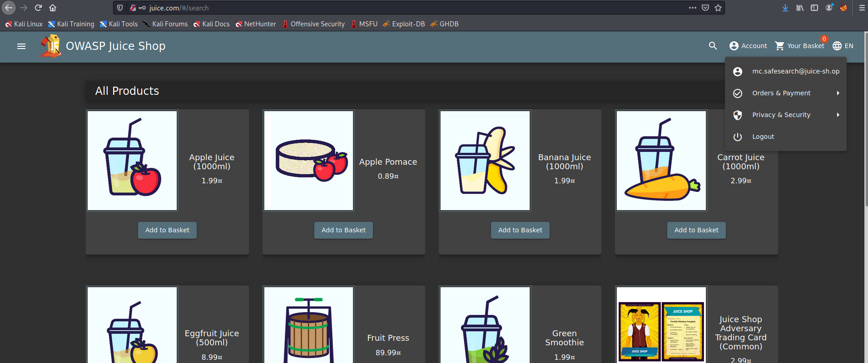Open the Fruit Press product image
868x363 pixels.
pyautogui.click(x=309, y=325)
